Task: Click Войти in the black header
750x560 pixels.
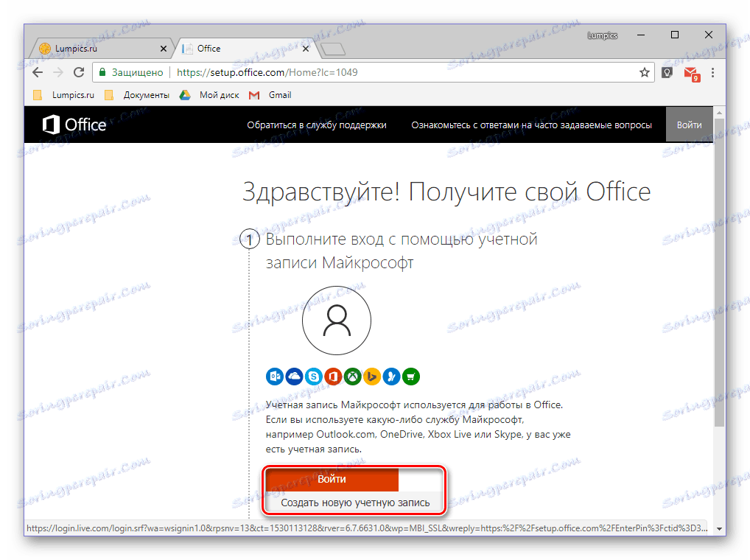Action: click(x=690, y=125)
